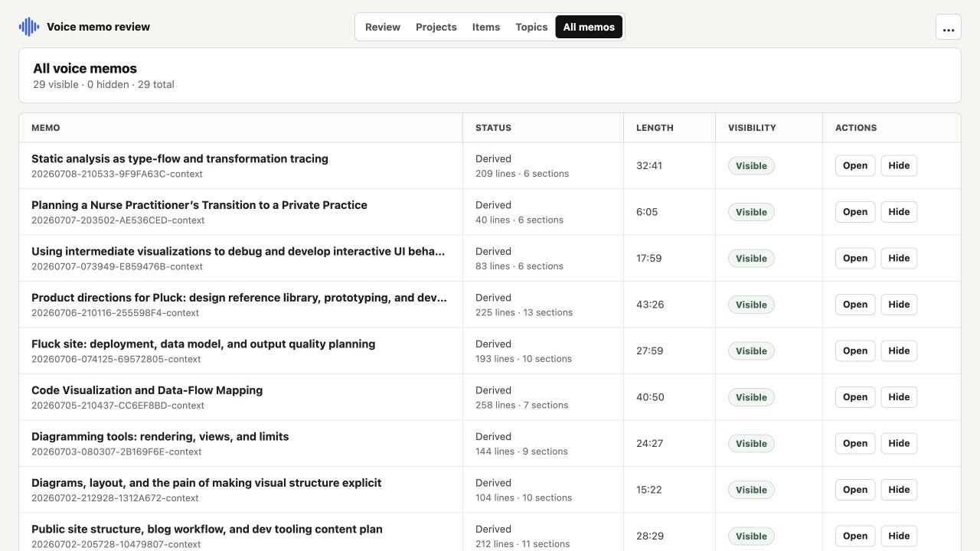
Task: Switch to the Topics tab
Action: click(531, 27)
